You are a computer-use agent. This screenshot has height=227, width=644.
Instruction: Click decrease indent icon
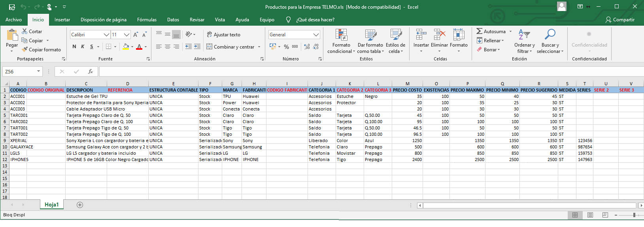(189, 47)
